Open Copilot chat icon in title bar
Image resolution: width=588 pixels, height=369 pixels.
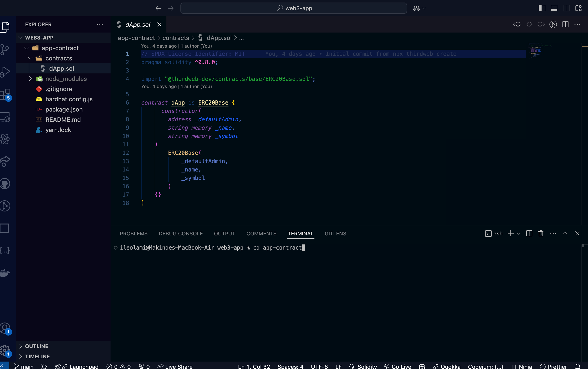(416, 8)
